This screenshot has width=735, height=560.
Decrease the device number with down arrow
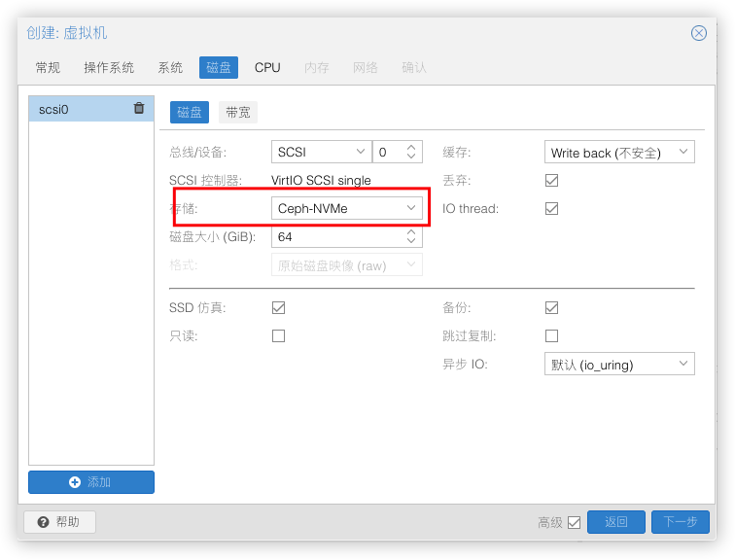click(411, 157)
